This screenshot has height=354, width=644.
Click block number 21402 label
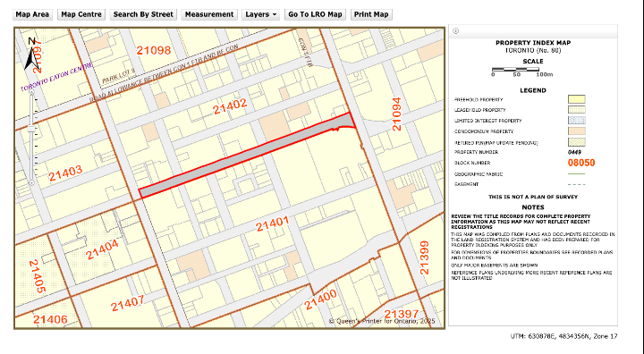click(230, 106)
